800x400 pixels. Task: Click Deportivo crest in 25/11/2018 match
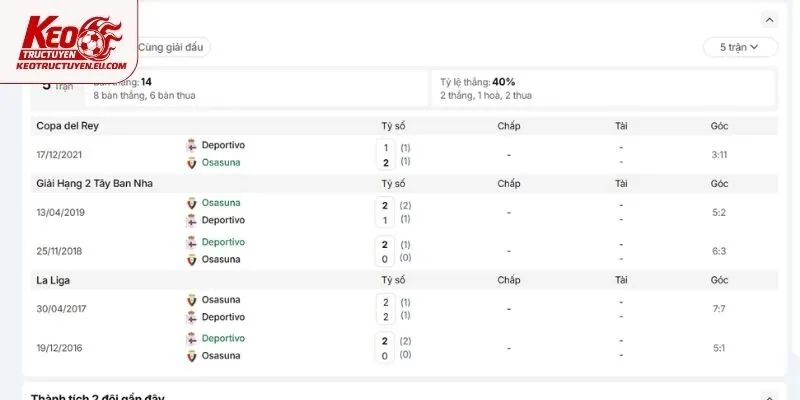(191, 242)
